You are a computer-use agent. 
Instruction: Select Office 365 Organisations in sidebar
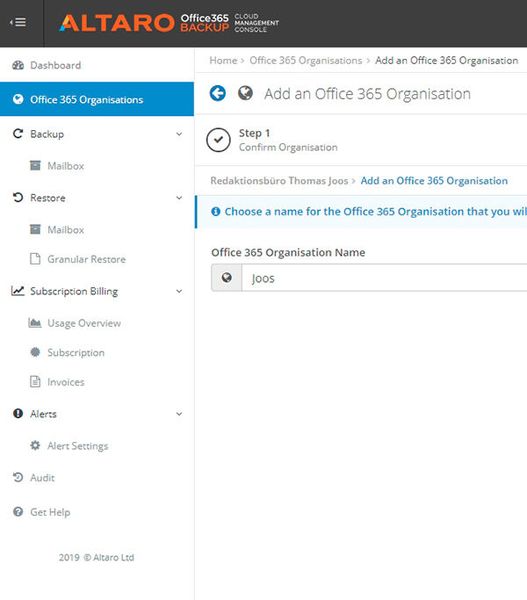click(97, 99)
